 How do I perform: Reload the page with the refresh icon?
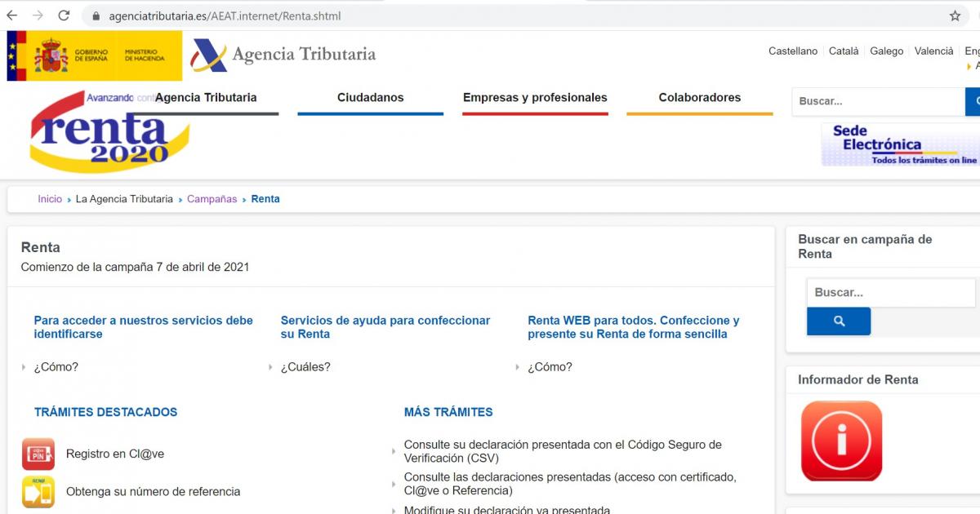pos(64,16)
